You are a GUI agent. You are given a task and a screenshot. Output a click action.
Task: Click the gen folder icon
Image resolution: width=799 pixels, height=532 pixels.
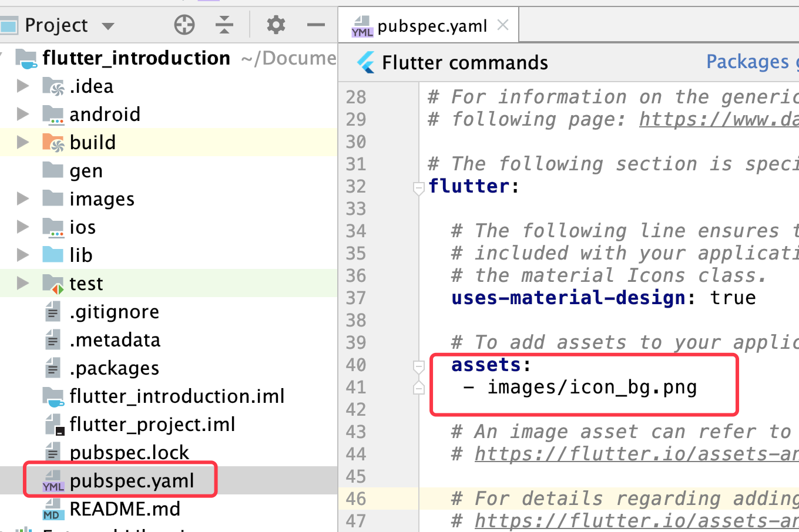[53, 170]
